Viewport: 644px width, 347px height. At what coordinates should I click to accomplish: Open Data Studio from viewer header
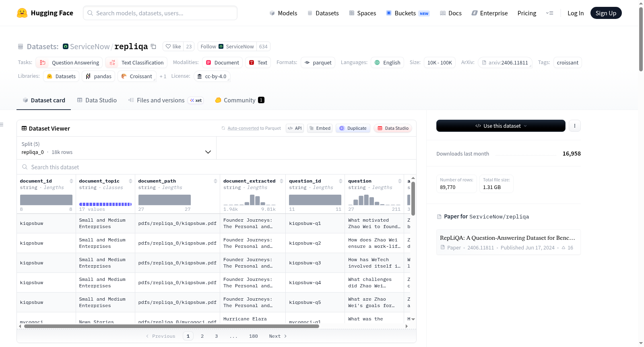click(x=393, y=128)
